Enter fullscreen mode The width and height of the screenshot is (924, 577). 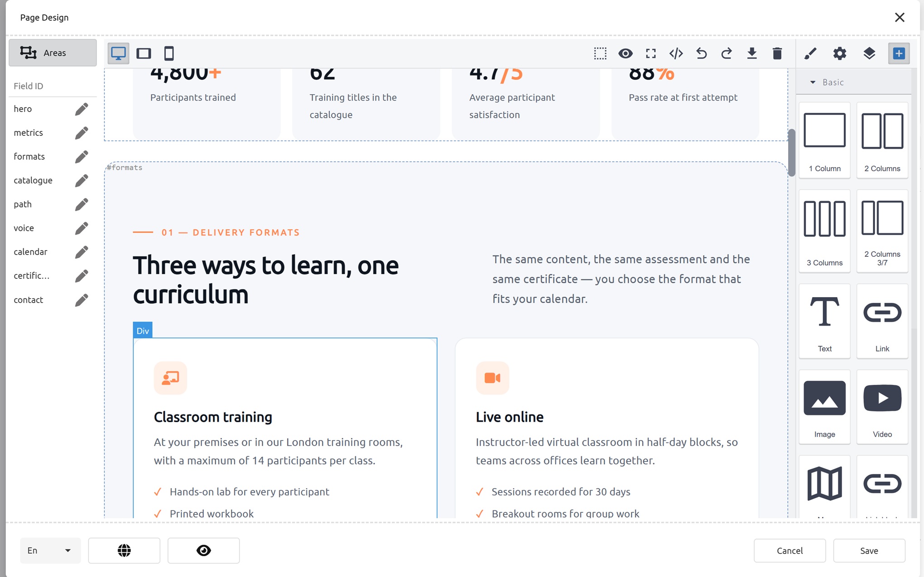(x=651, y=53)
